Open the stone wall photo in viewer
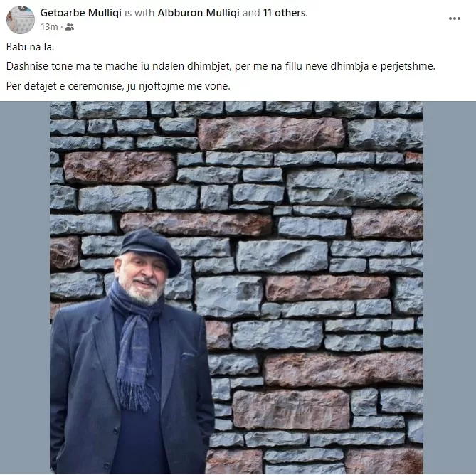476x475 pixels. coord(236,287)
